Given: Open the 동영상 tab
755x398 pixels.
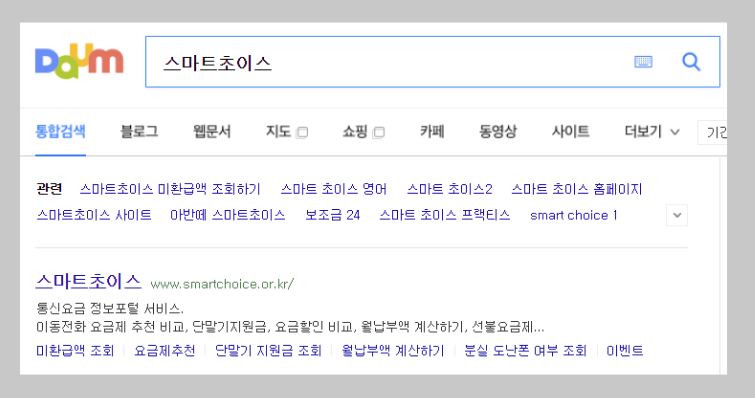Looking at the screenshot, I should coord(498,131).
